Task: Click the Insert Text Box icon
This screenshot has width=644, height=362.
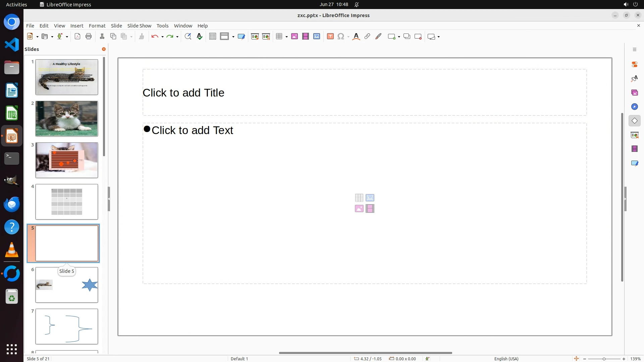Action: [x=330, y=37]
